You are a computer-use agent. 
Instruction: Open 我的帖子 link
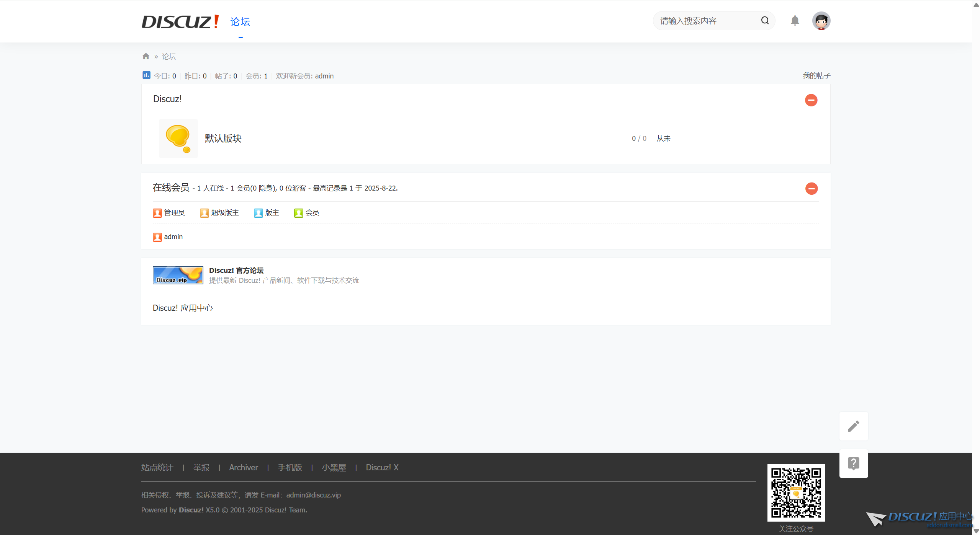pos(816,75)
